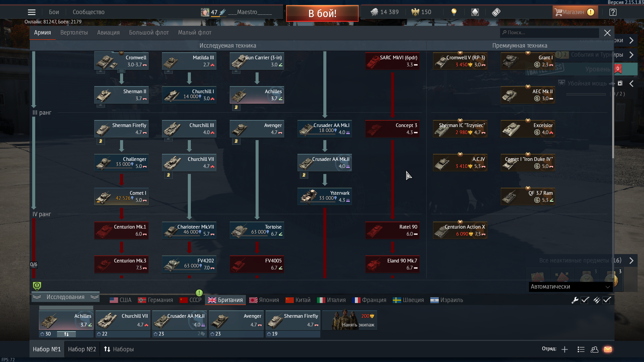Click the talisman badge under Avenger in tree
The height and width of the screenshot is (362, 644).
point(236,141)
